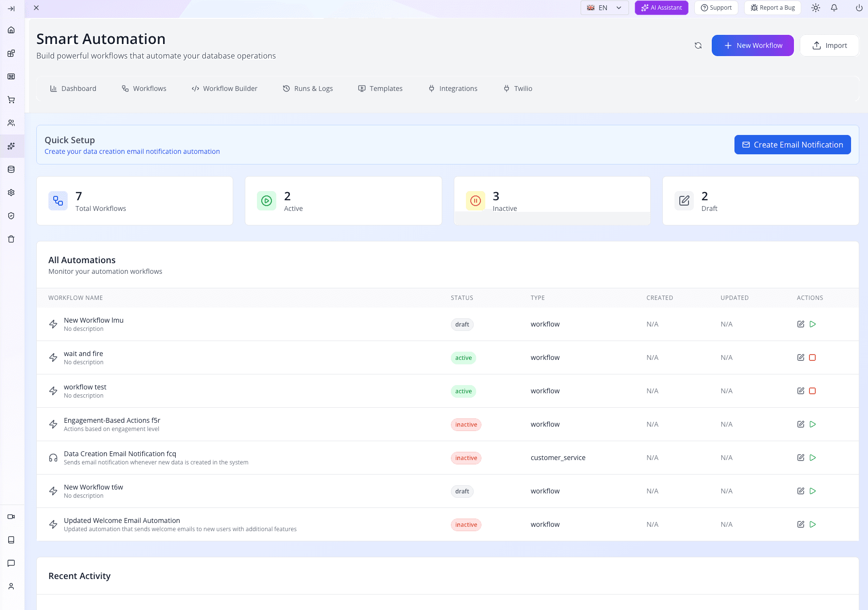Viewport: 868px width, 610px height.
Task: Click the New Workflow button
Action: click(752, 45)
